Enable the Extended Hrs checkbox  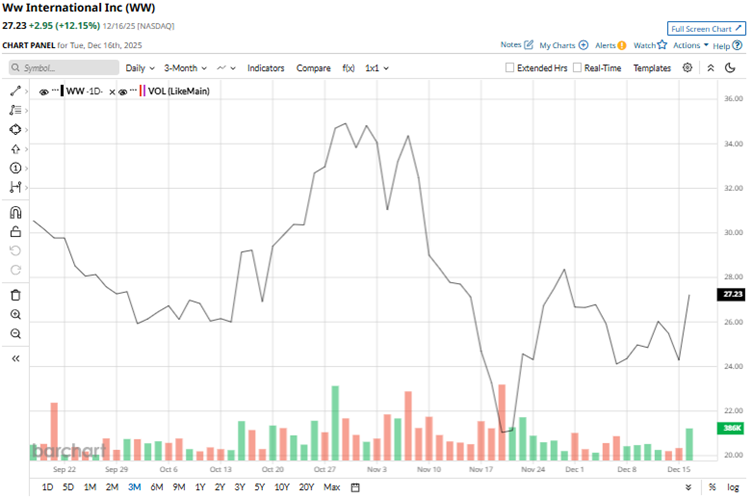[509, 68]
